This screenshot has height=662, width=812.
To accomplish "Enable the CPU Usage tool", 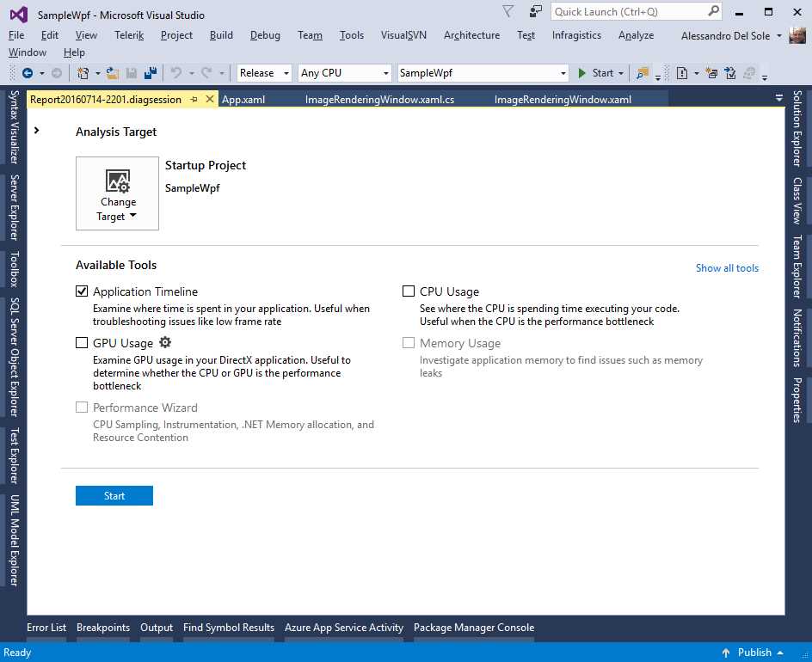I will [409, 291].
